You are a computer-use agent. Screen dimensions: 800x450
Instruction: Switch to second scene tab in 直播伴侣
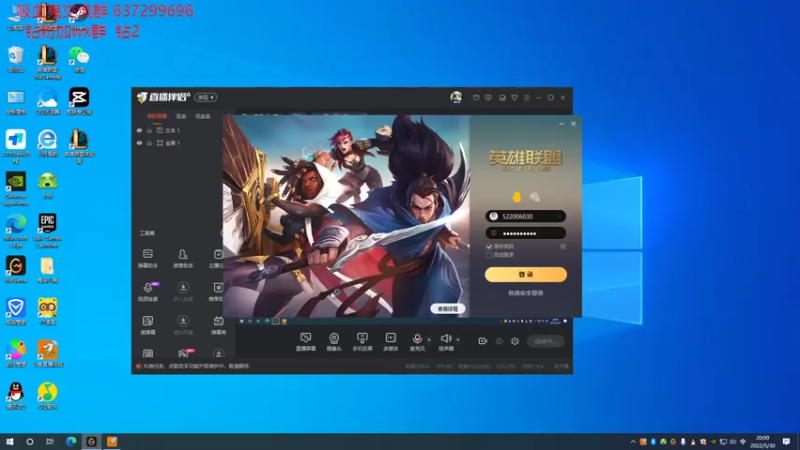[181, 116]
